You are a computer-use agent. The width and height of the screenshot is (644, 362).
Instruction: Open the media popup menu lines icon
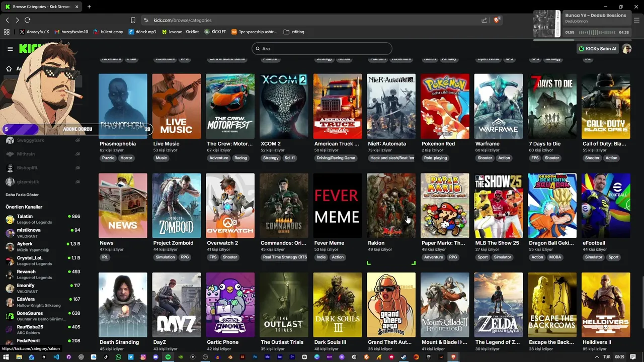point(636,20)
